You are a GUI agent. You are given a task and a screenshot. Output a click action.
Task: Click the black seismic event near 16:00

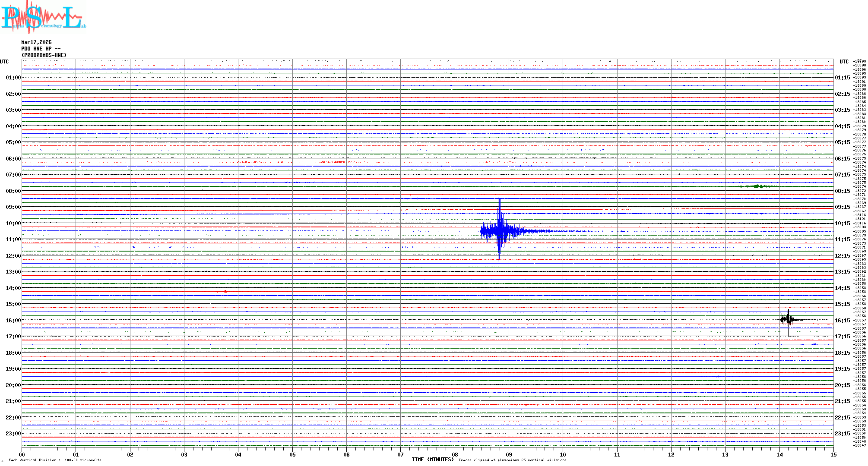click(x=789, y=320)
